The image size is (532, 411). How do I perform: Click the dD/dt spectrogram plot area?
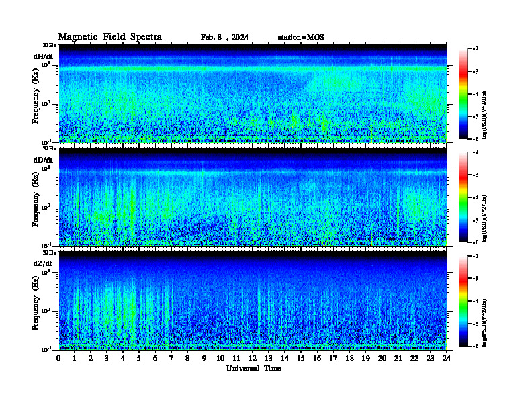coord(253,197)
